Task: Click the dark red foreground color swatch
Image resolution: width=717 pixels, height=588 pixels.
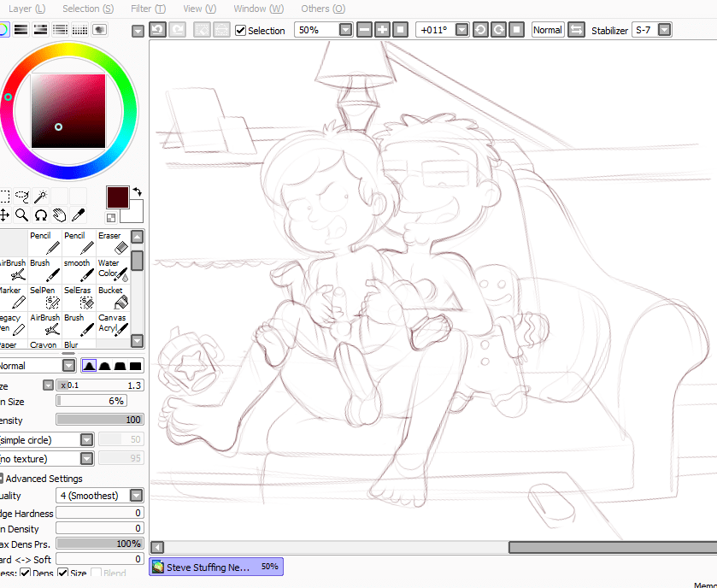Action: (x=117, y=197)
